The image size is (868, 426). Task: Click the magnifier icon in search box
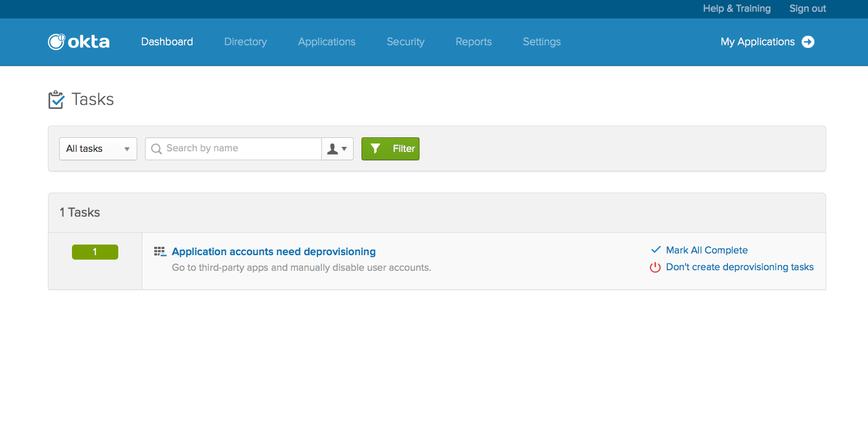[157, 149]
